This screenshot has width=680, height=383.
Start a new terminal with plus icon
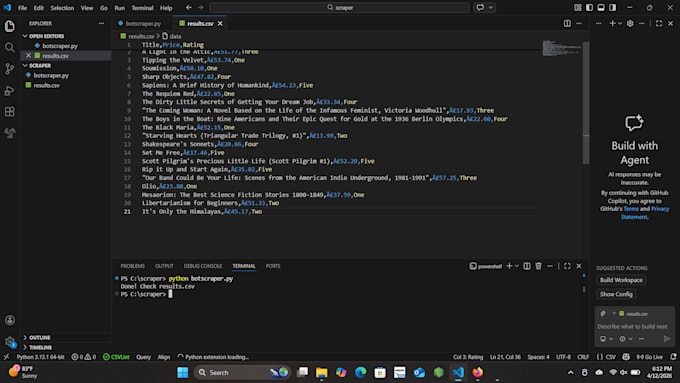[x=509, y=266]
